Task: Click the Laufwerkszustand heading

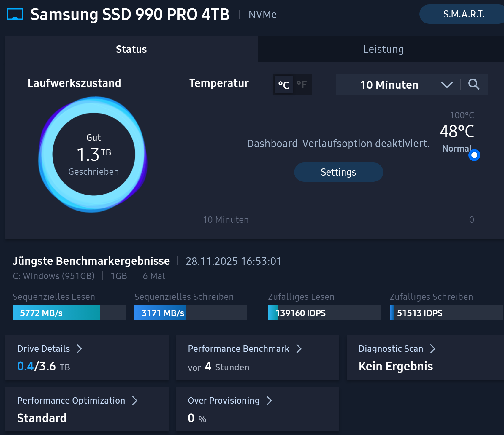Action: [x=74, y=83]
